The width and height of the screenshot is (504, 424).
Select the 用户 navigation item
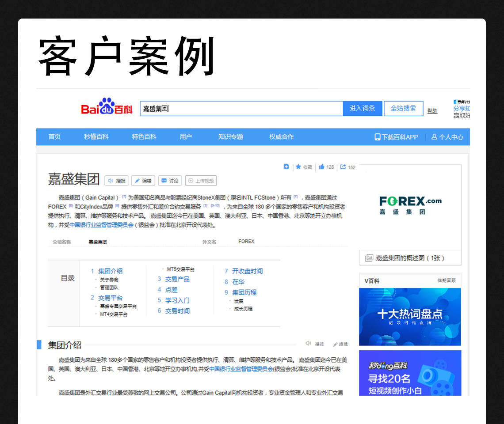click(x=186, y=137)
